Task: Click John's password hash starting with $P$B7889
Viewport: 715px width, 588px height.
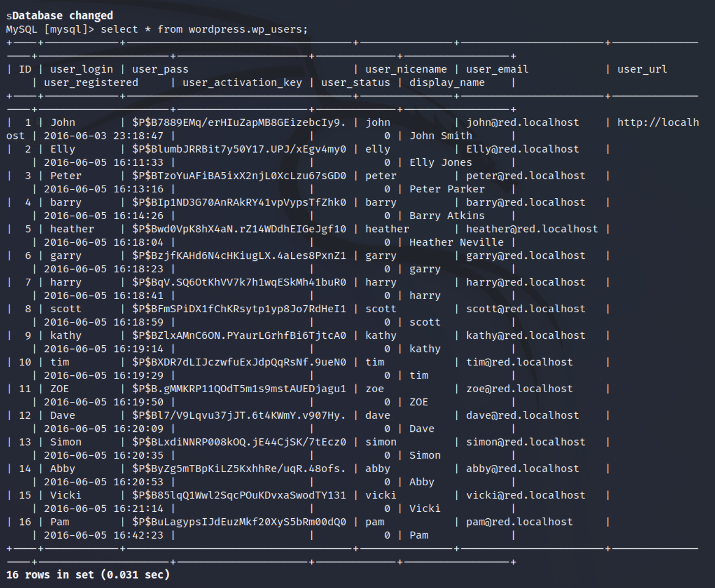Action: 239,123
